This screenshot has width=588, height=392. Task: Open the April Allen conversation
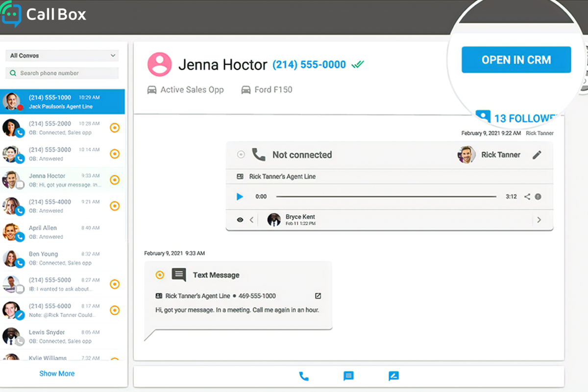pyautogui.click(x=62, y=232)
